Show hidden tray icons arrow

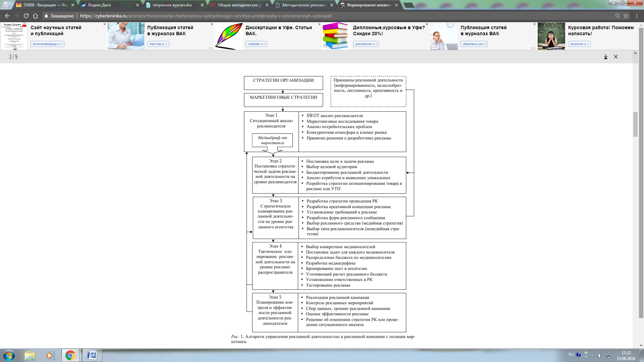tap(592, 355)
